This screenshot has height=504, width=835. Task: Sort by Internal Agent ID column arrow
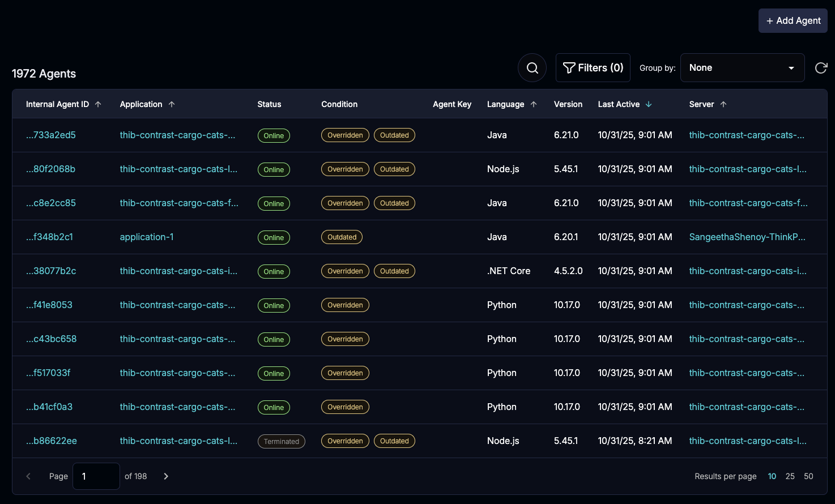point(97,104)
